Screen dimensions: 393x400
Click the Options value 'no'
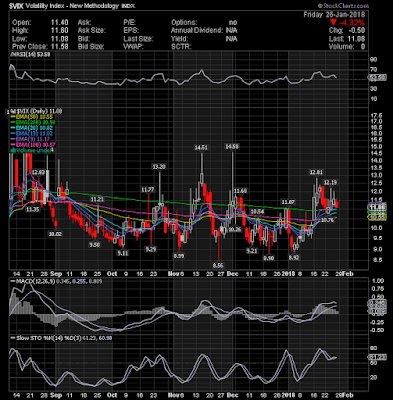[x=233, y=23]
